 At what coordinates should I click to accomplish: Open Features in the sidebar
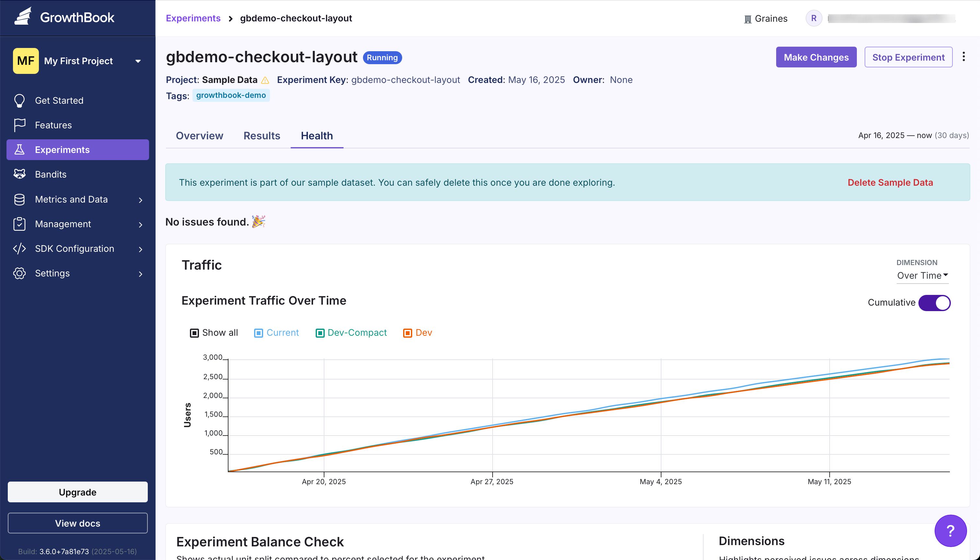coord(78,125)
